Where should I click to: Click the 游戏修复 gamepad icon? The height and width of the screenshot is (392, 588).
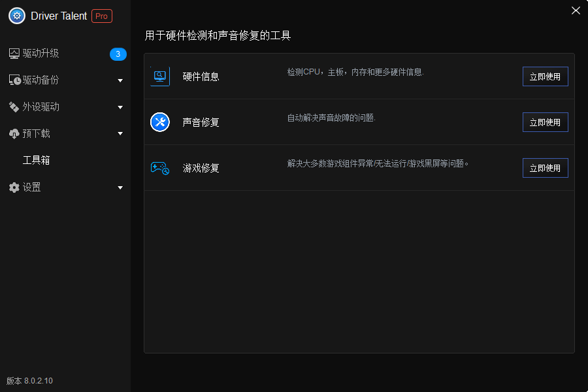(159, 168)
